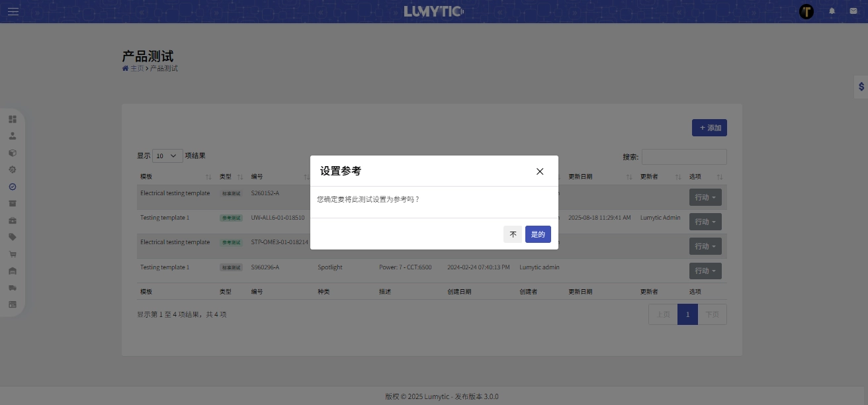Open 行动 menu for Testing template 1
The image size is (868, 405).
click(705, 222)
